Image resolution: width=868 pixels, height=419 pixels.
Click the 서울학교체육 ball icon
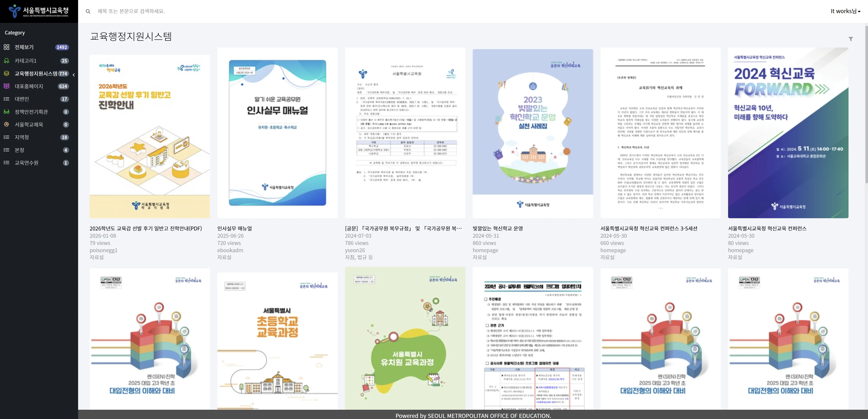click(x=6, y=124)
